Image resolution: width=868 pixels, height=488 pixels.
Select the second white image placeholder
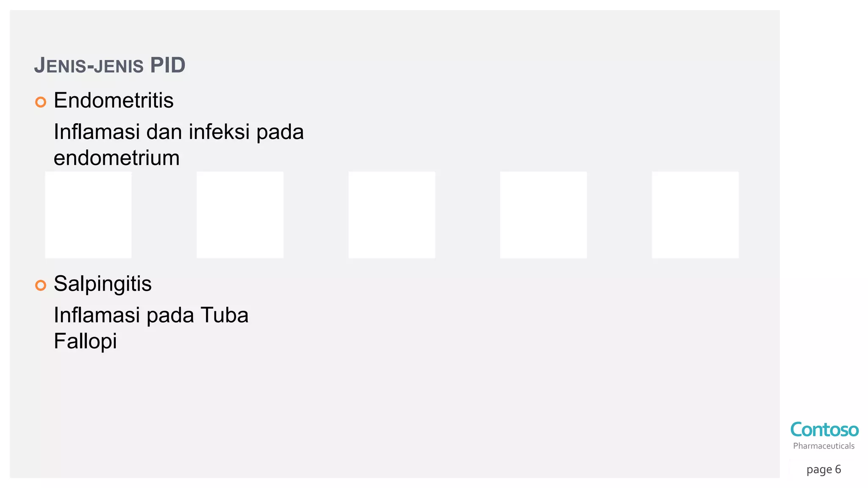(240, 215)
